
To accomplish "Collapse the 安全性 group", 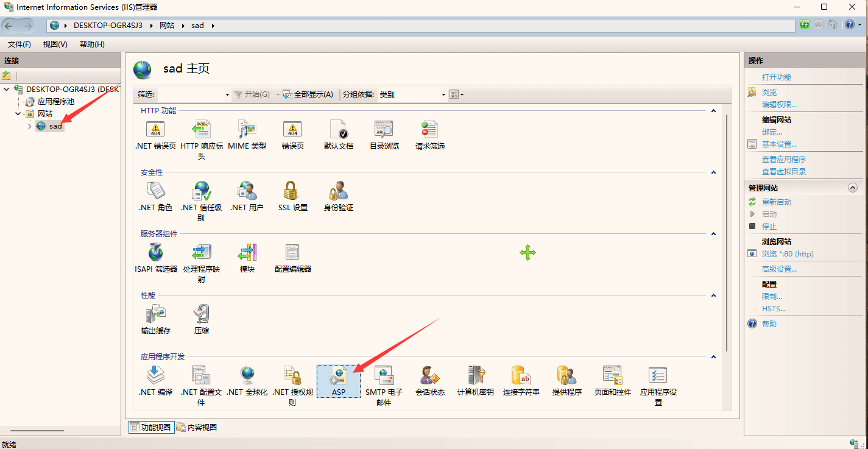I will (713, 172).
